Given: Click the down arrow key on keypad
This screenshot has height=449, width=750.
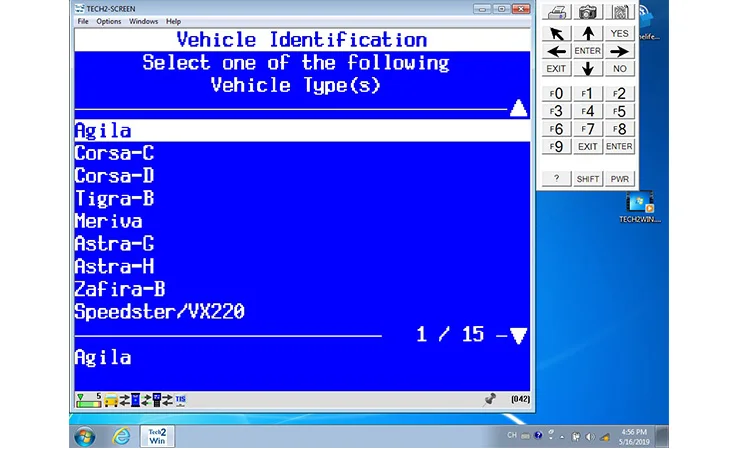Looking at the screenshot, I should click(588, 69).
